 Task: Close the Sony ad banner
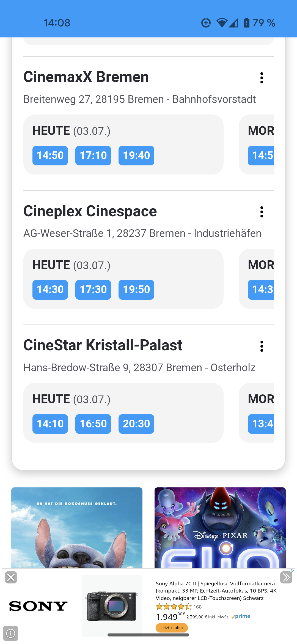[11, 577]
